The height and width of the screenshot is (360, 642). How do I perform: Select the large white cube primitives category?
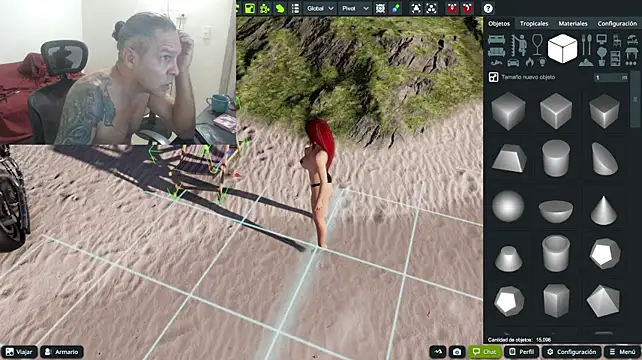pyautogui.click(x=563, y=48)
